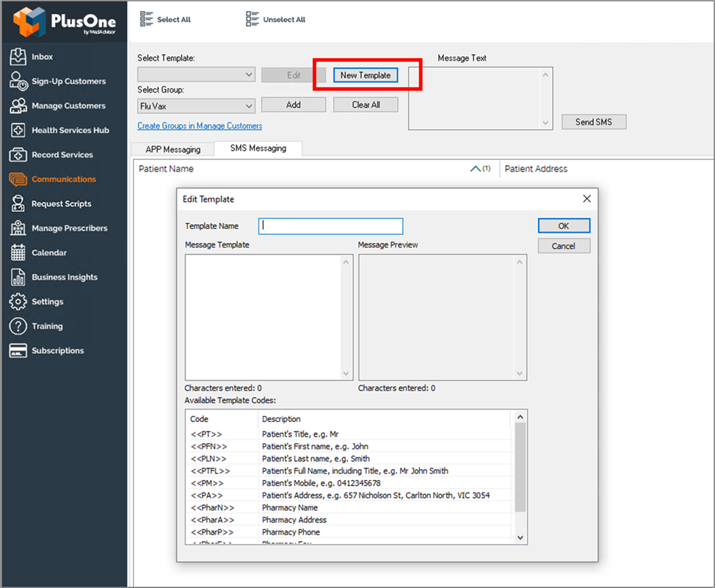715x588 pixels.
Task: Select the <<PLN>> template code row
Action: tap(349, 459)
